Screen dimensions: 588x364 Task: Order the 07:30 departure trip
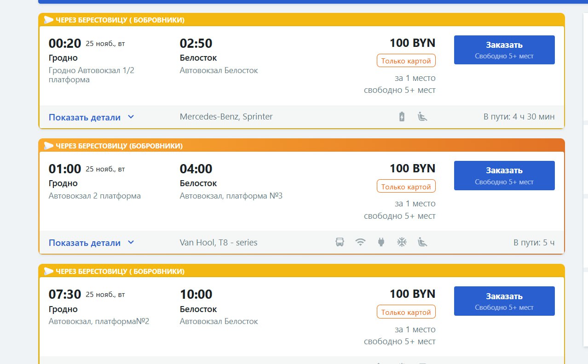tap(504, 301)
